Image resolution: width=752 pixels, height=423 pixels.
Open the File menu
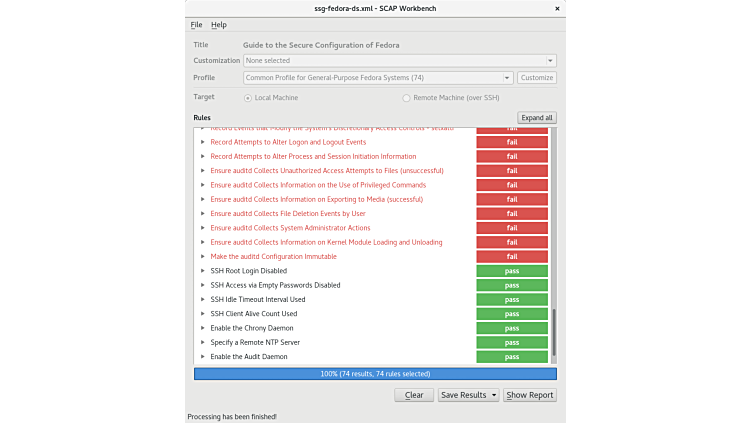[x=196, y=25]
